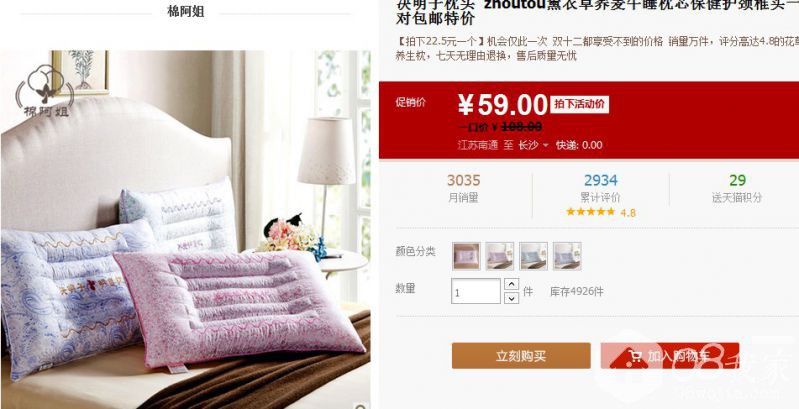
Task: Pick the third blue pillow color option
Action: [x=534, y=256]
